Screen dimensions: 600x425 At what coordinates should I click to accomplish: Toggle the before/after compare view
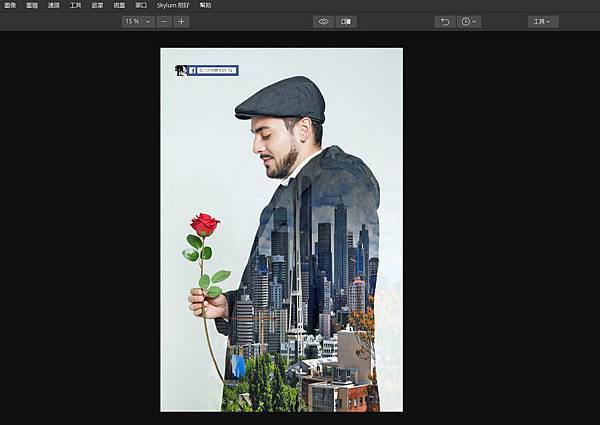346,21
